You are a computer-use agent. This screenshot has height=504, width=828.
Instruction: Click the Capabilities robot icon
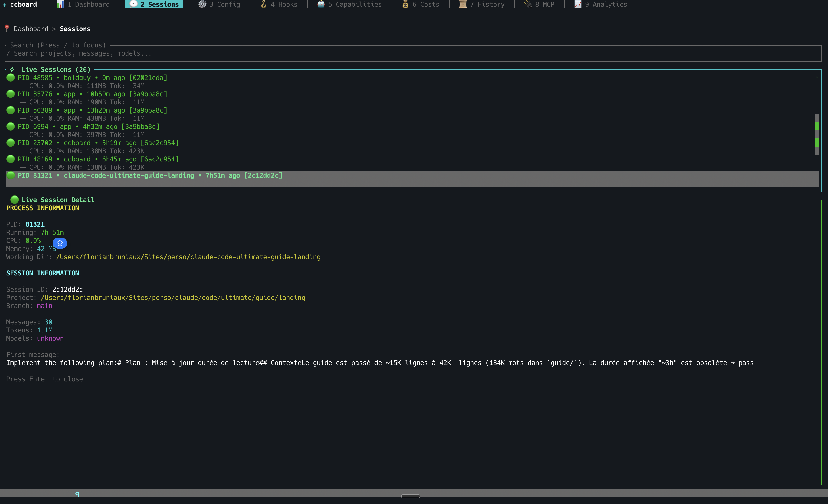pos(320,4)
